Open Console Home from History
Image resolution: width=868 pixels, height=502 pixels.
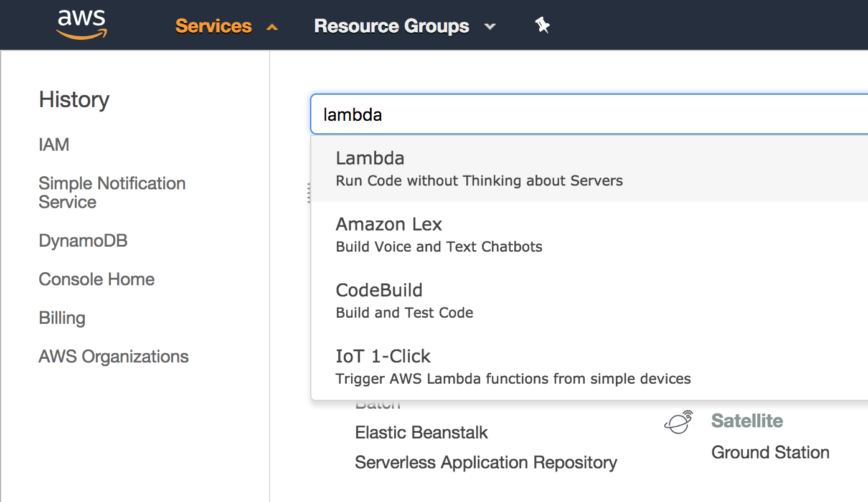97,279
